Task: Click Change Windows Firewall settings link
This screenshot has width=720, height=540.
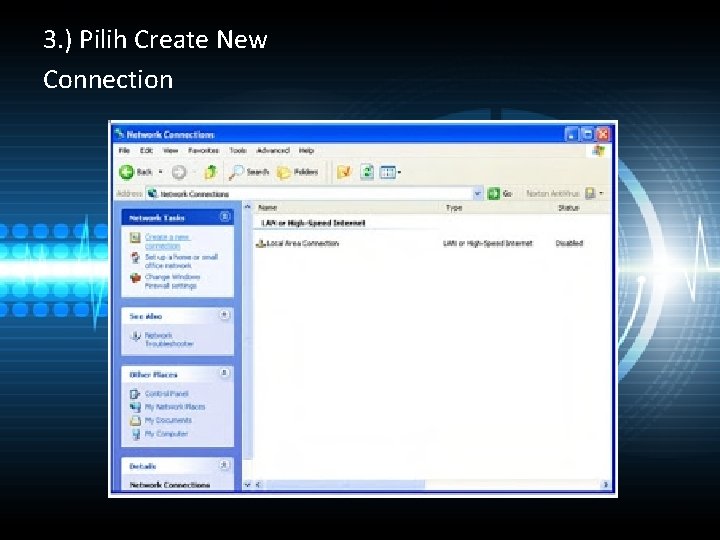Action: [172, 281]
